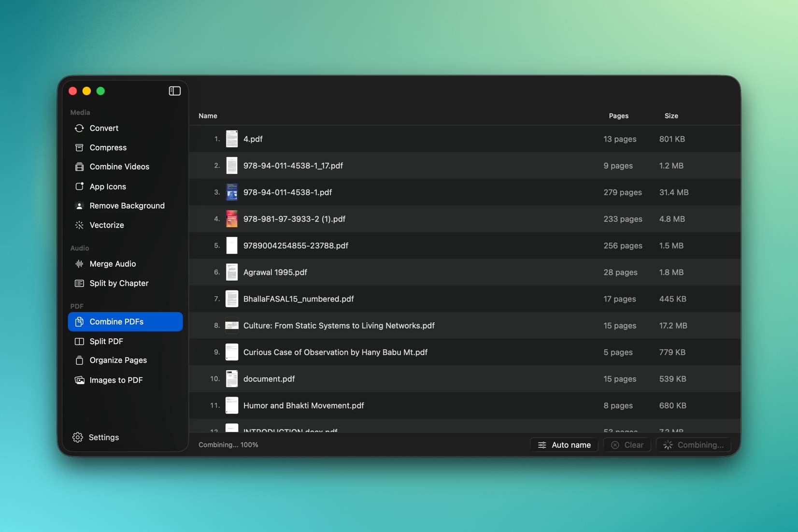798x532 pixels.
Task: Click the spinner icon beside Combining
Action: (x=668, y=445)
